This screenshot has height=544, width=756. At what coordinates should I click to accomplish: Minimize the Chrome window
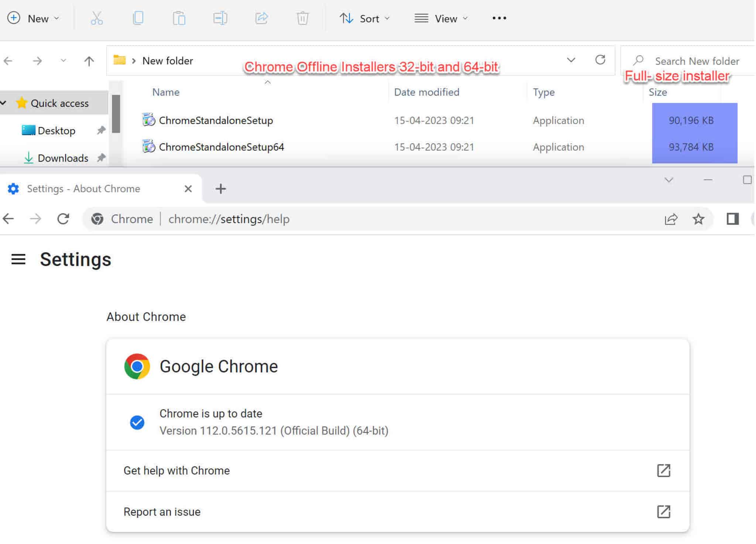(708, 180)
